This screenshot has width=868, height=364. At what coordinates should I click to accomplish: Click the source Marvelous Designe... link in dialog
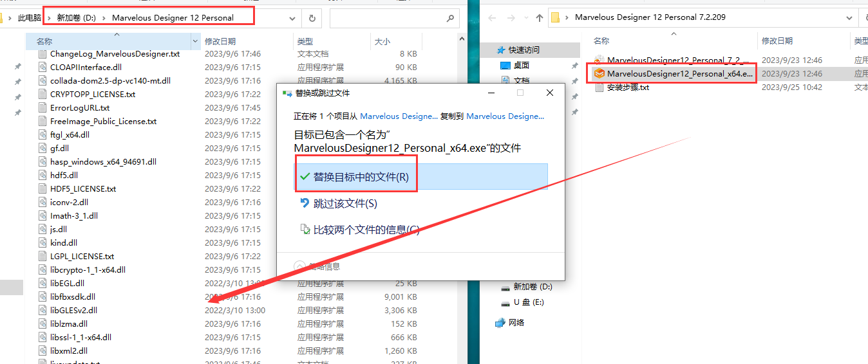click(x=399, y=116)
